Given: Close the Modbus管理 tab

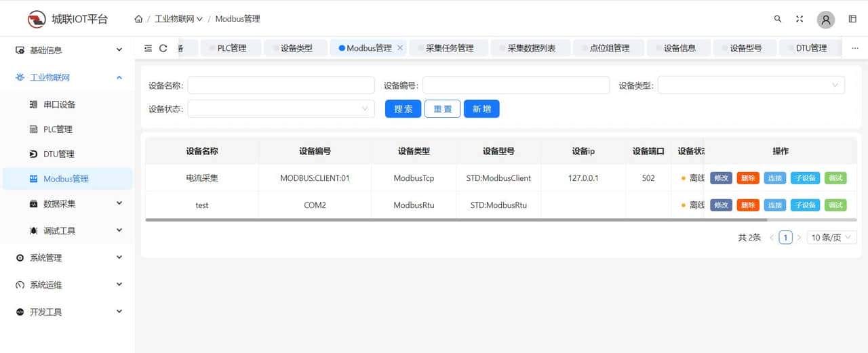Looking at the screenshot, I should [x=400, y=47].
